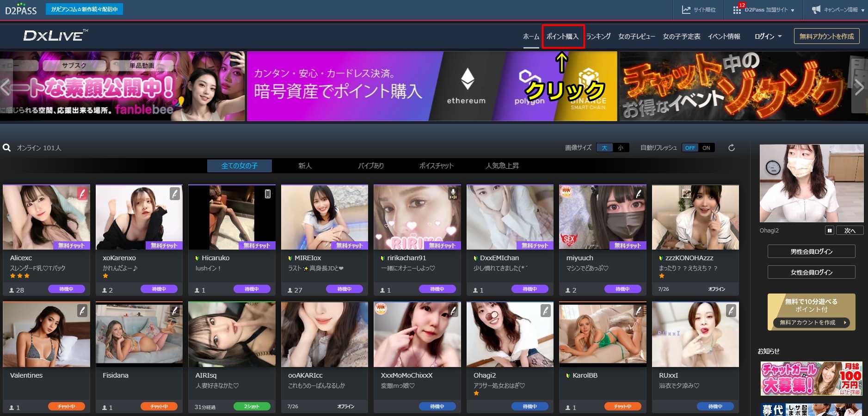The height and width of the screenshot is (416, 868).
Task: Set image size to 小
Action: tap(621, 148)
